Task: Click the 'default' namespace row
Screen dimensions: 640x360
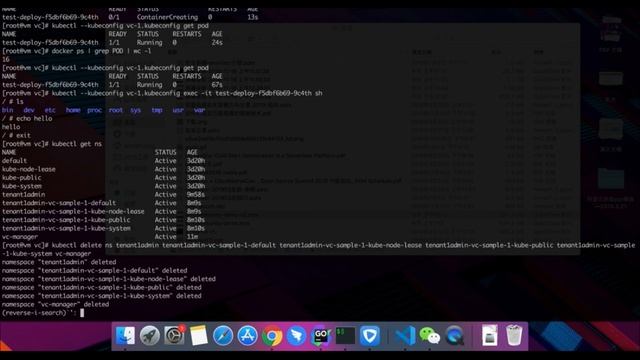Action: [104, 161]
